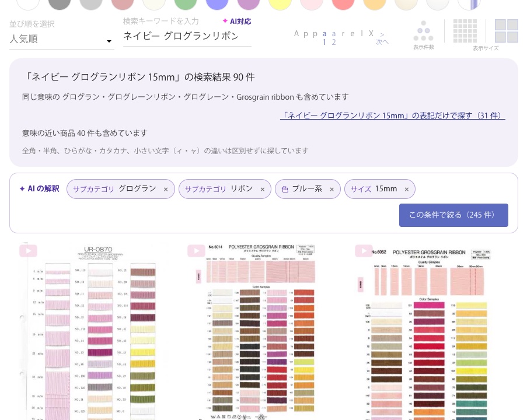The width and height of the screenshot is (527, 420).
Task: Open the 並び順を選択 sort dropdown
Action: tap(61, 39)
